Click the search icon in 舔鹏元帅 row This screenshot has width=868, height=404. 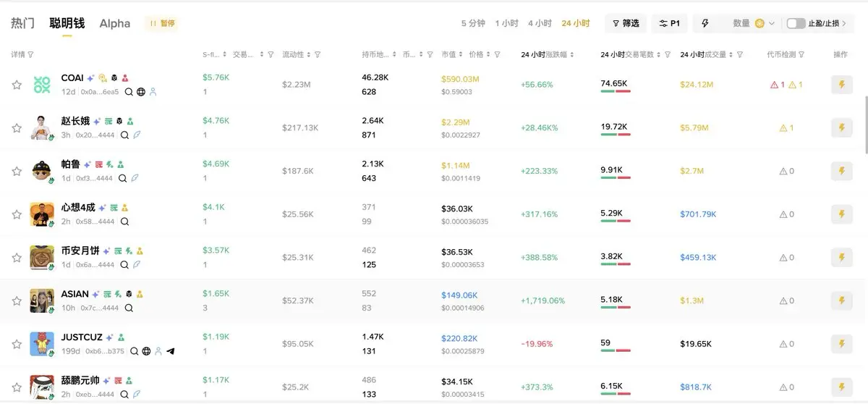point(124,395)
